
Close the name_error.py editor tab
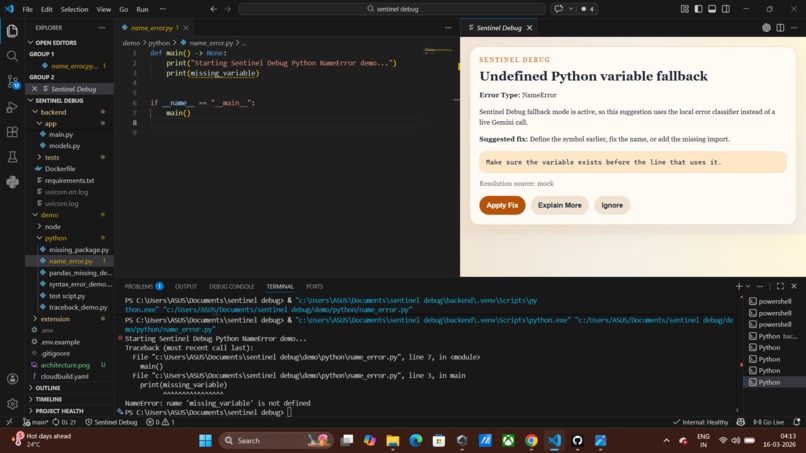tap(186, 28)
